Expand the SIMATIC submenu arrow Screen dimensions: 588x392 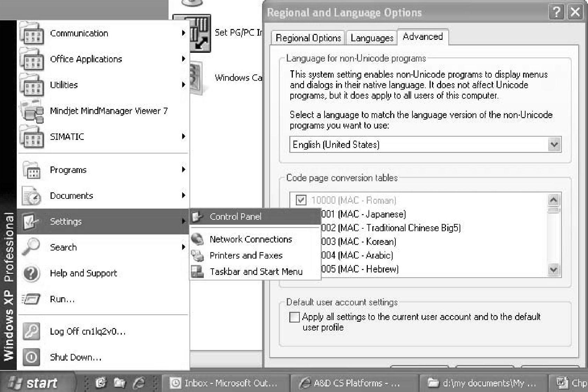pyautogui.click(x=184, y=136)
